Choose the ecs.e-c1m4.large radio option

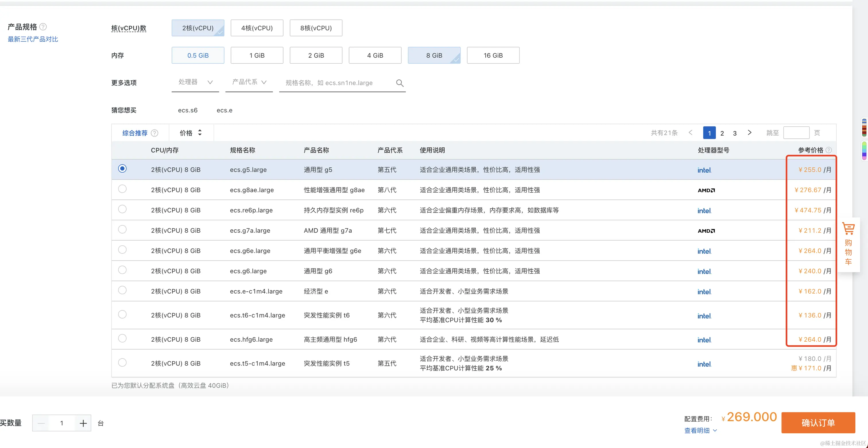coord(122,290)
